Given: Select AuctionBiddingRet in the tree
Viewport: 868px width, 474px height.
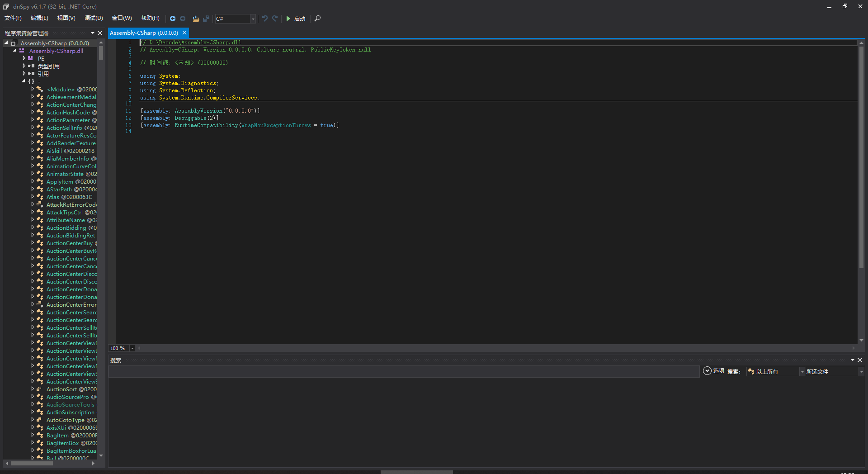Looking at the screenshot, I should pos(71,236).
